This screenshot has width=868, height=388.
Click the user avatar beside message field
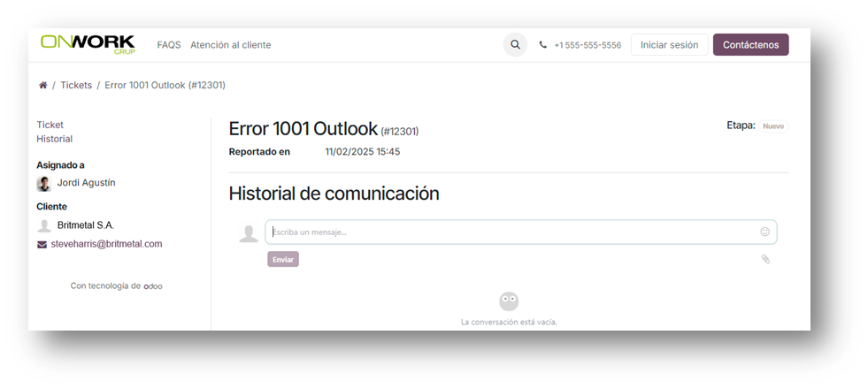click(x=249, y=233)
